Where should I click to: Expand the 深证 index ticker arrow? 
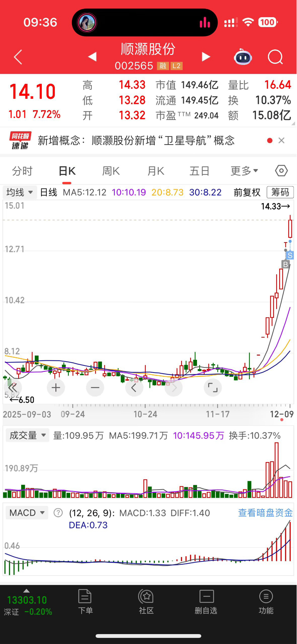[x=26, y=591]
